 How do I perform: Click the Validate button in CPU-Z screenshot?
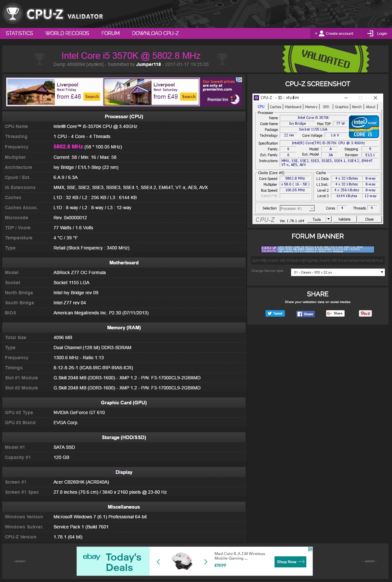tap(344, 219)
